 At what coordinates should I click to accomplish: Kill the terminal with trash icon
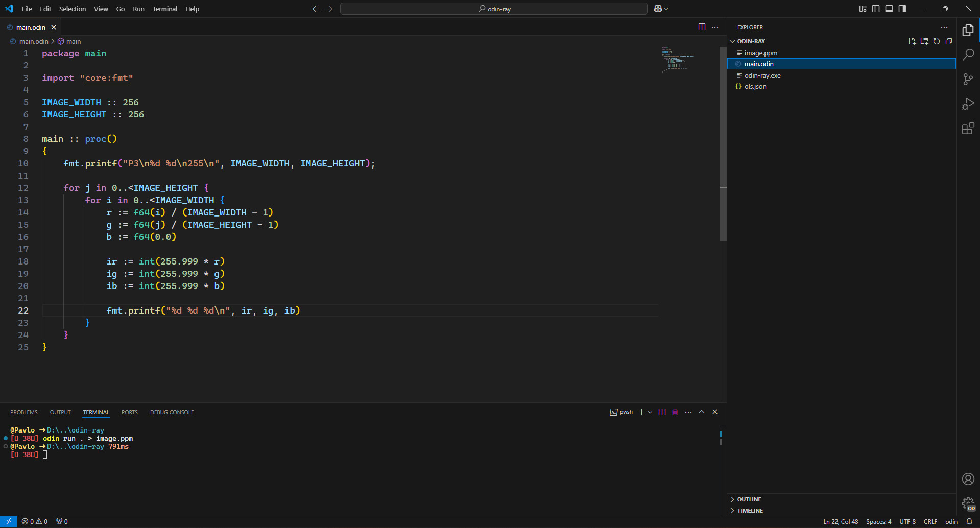(675, 412)
